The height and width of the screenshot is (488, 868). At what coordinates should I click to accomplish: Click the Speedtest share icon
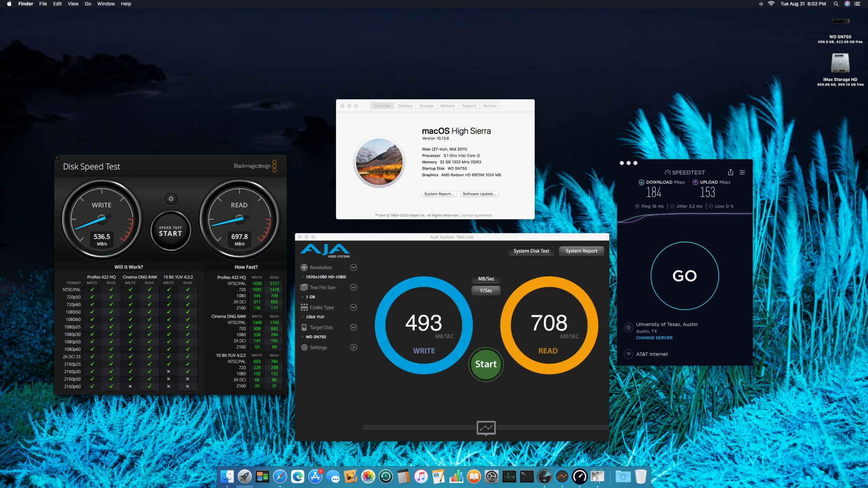pos(730,172)
